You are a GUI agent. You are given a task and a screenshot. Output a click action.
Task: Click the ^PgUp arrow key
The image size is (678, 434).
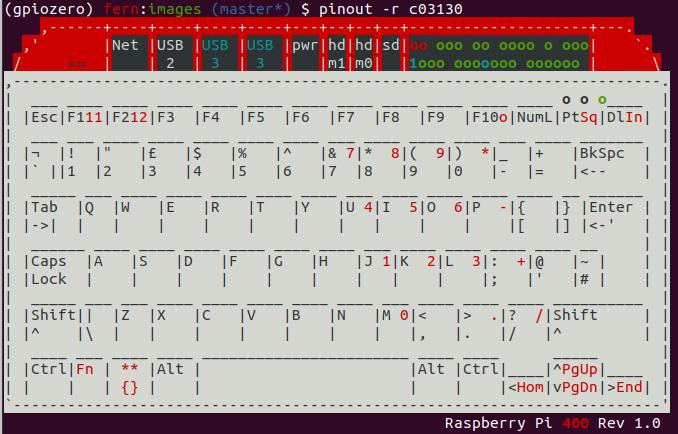575,370
